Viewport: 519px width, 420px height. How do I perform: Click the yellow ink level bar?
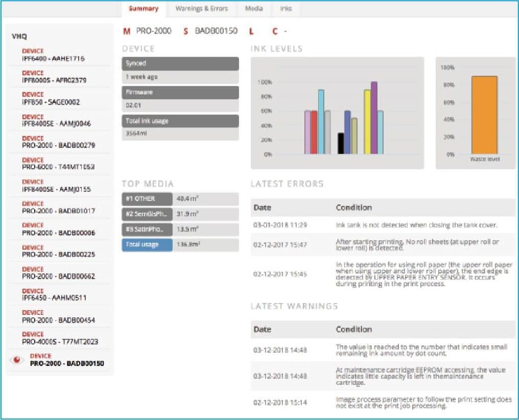(367, 122)
